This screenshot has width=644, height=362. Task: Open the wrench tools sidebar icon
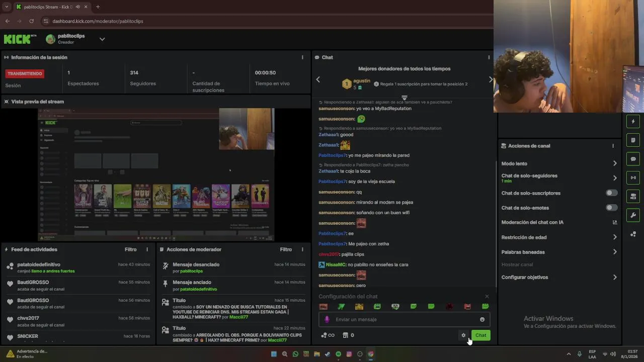pyautogui.click(x=633, y=215)
